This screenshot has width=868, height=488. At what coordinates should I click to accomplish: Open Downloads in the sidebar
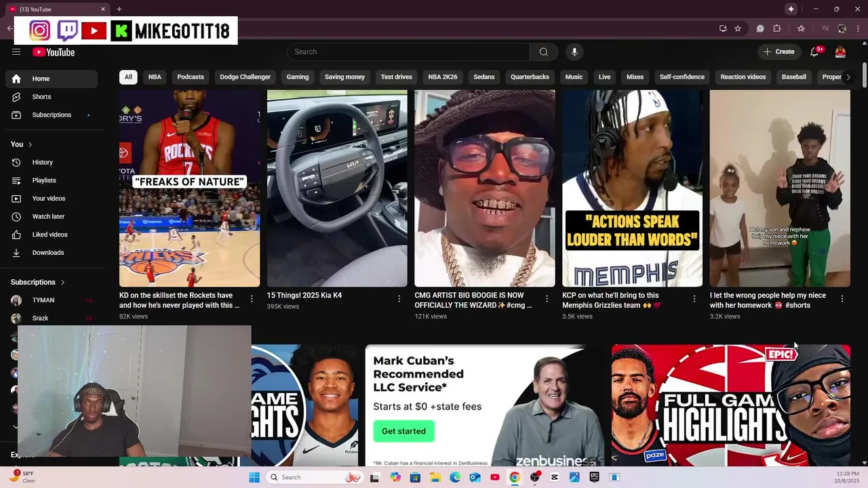(x=52, y=253)
